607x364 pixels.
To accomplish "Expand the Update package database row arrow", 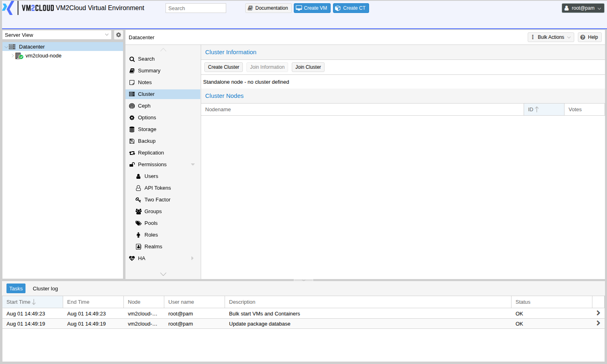I will tap(598, 323).
